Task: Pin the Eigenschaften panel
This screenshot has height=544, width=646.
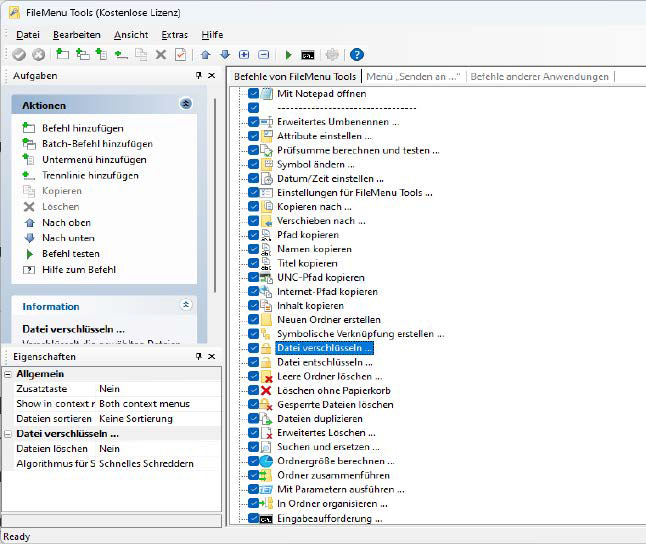Action: pos(199,356)
